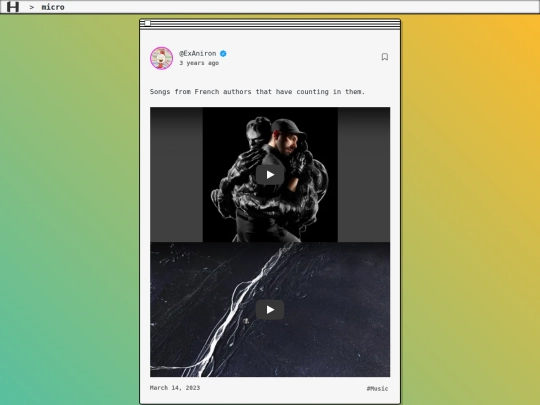This screenshot has height=405, width=540.
Task: Click the blue verified badge
Action: (x=223, y=53)
